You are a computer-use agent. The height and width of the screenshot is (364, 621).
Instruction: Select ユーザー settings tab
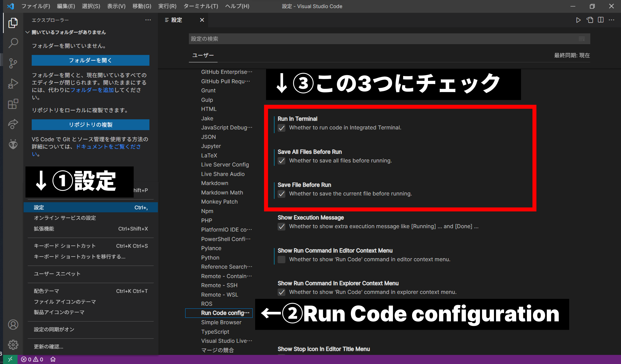coord(203,55)
